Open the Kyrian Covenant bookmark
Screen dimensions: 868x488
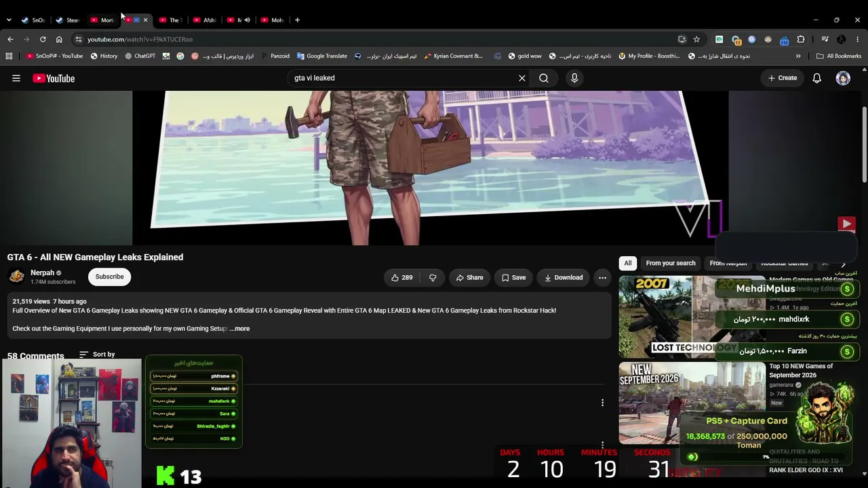point(453,56)
